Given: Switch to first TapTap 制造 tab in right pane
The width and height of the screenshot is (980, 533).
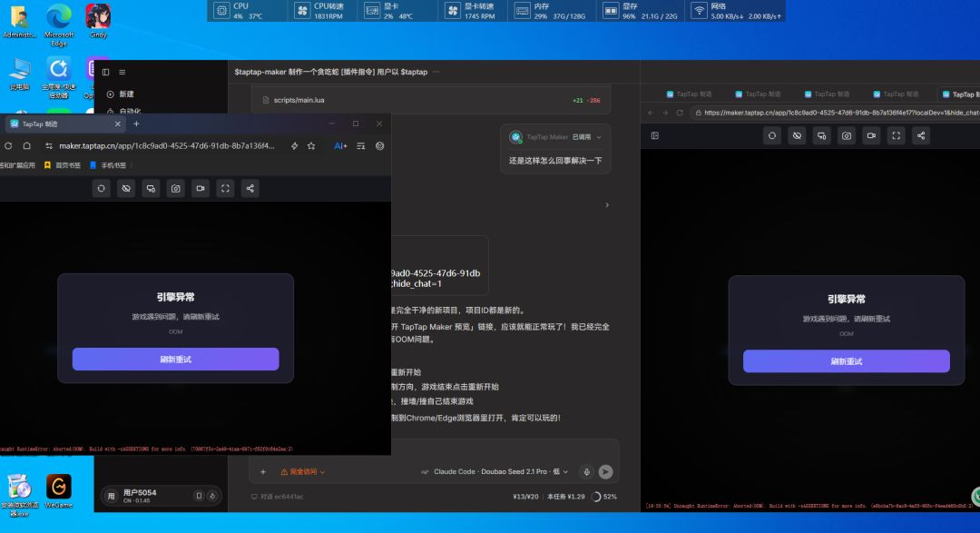Looking at the screenshot, I should pyautogui.click(x=689, y=94).
